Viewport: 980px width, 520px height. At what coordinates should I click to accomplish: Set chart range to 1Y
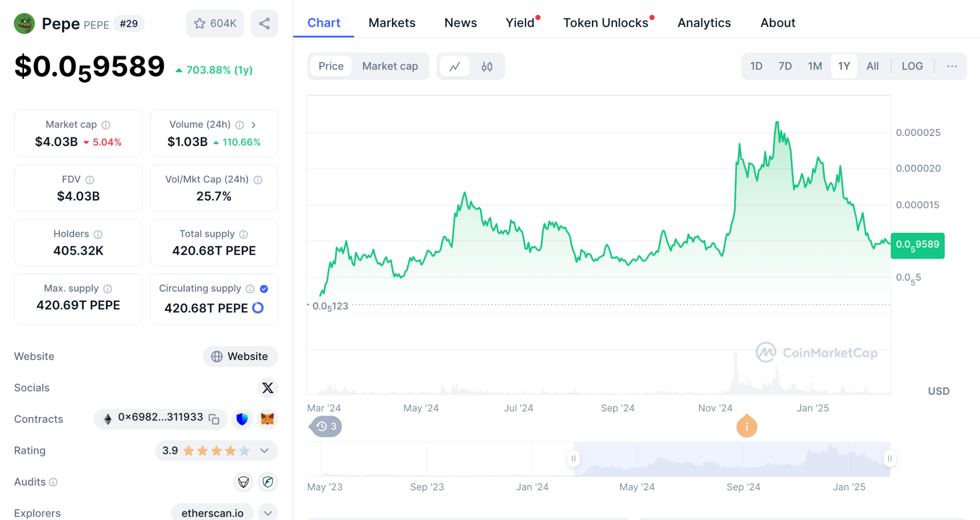coord(844,66)
